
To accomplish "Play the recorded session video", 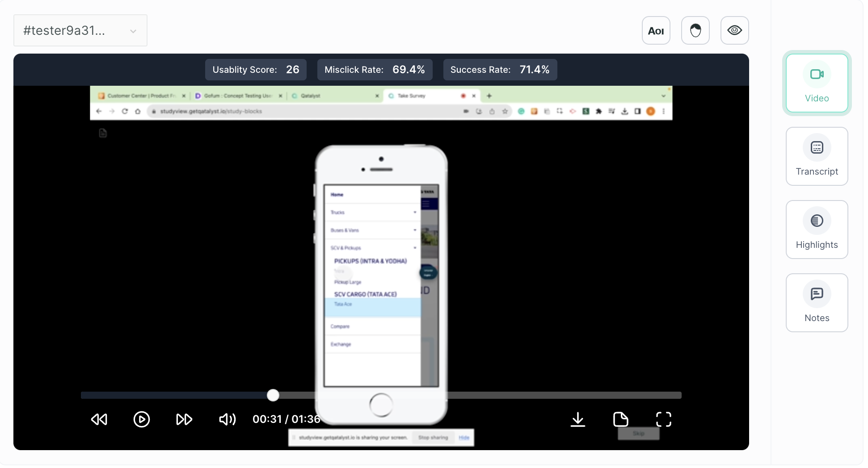I will (x=142, y=419).
